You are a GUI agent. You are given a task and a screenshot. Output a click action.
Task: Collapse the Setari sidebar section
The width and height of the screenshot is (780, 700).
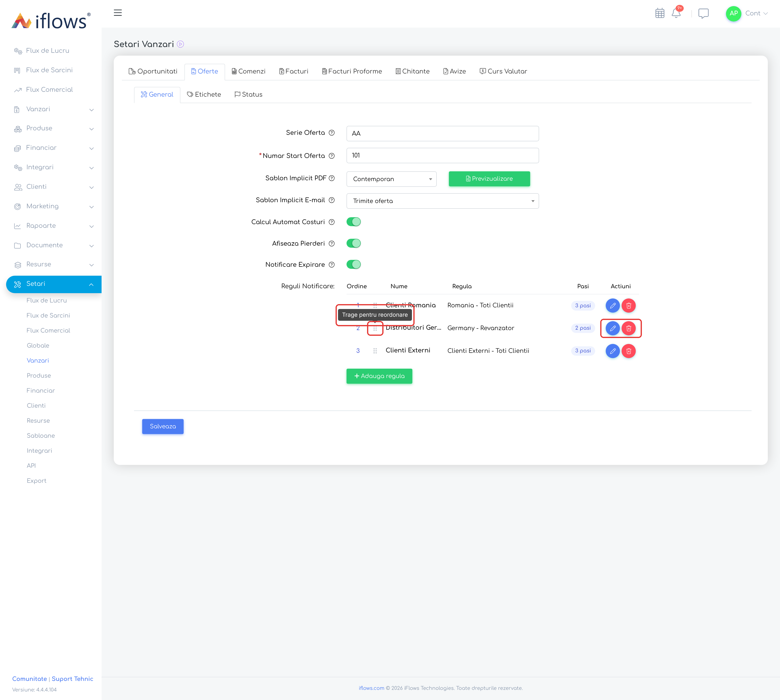point(54,284)
